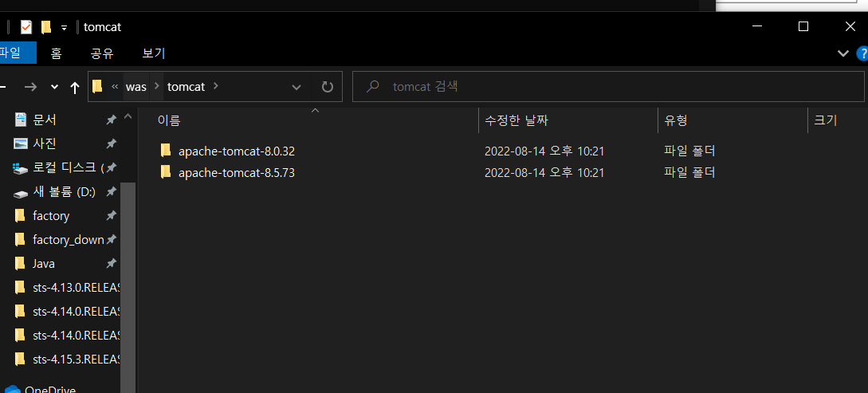Click the pin icon beside 새 볼륨 (D:)
Screen dimensions: 868x393
pos(112,191)
